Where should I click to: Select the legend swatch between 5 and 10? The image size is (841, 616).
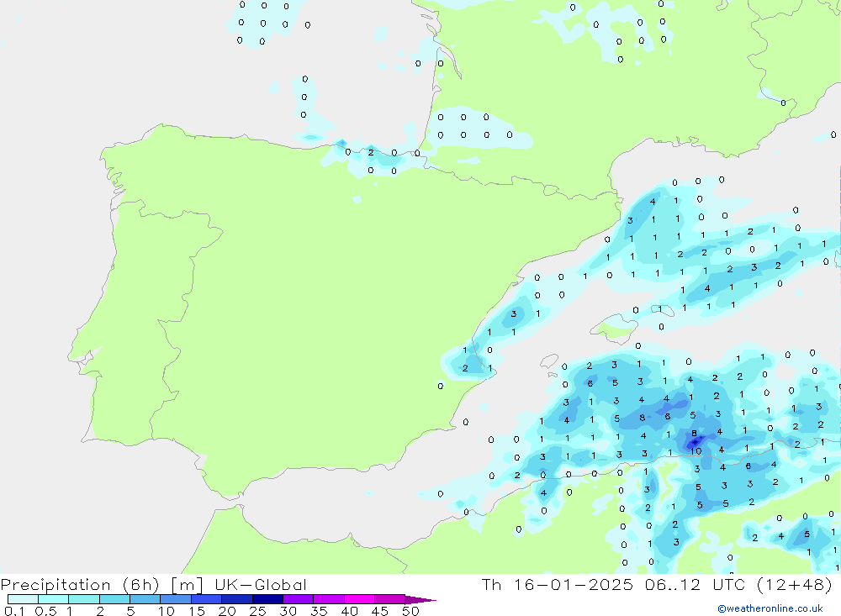point(145,599)
